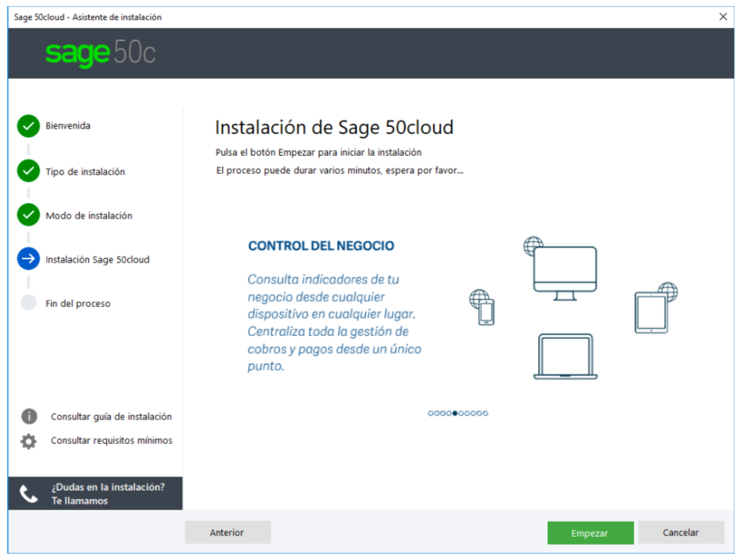
Task: Click the Tipo de instalación checkmark icon
Action: [x=28, y=171]
